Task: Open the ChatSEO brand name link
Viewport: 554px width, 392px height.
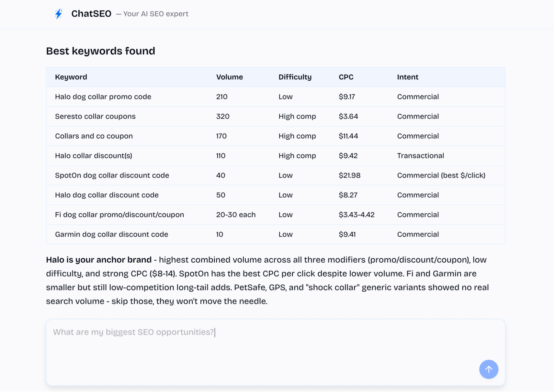Action: pyautogui.click(x=91, y=14)
